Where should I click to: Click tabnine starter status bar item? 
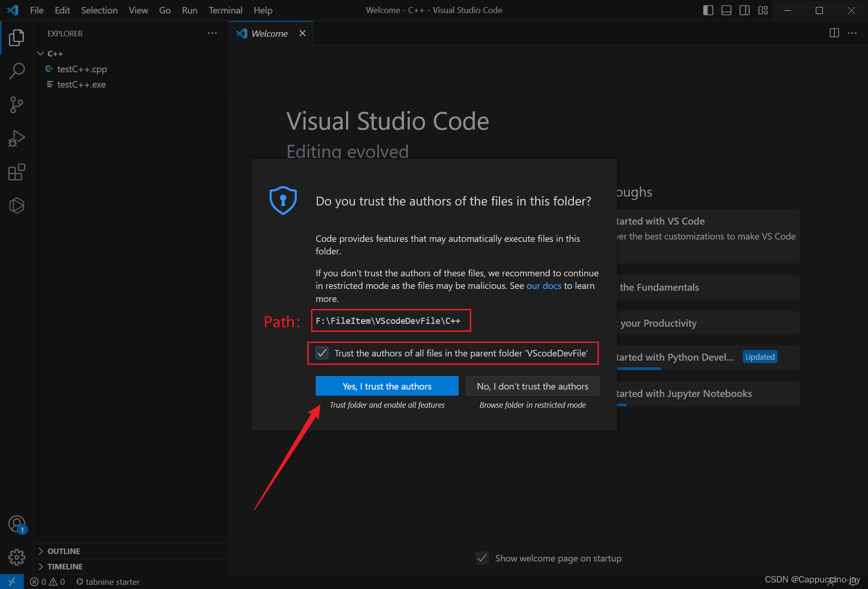click(108, 582)
